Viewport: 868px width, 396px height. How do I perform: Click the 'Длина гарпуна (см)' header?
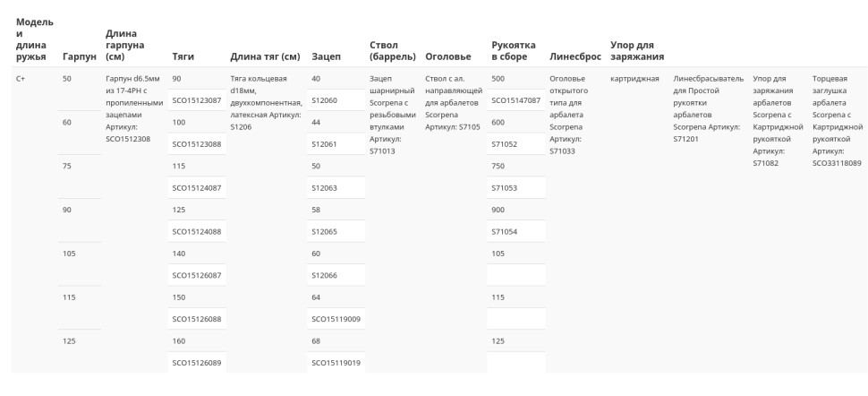[x=125, y=45]
